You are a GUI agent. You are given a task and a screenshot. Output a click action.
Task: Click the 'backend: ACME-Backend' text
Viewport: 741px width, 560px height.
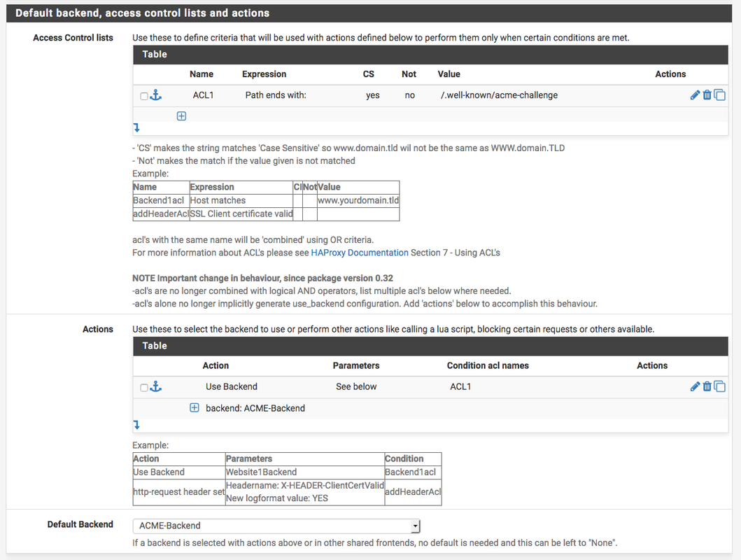coord(255,408)
